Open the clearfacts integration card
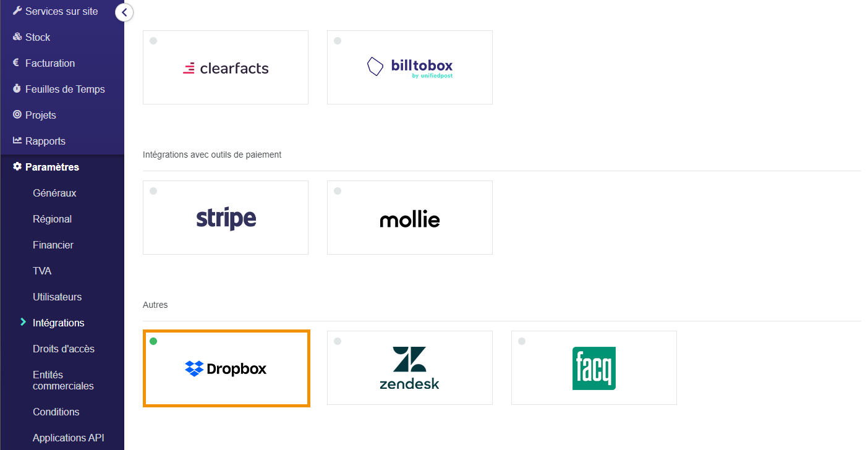Viewport: 868px width, 450px height. click(226, 67)
